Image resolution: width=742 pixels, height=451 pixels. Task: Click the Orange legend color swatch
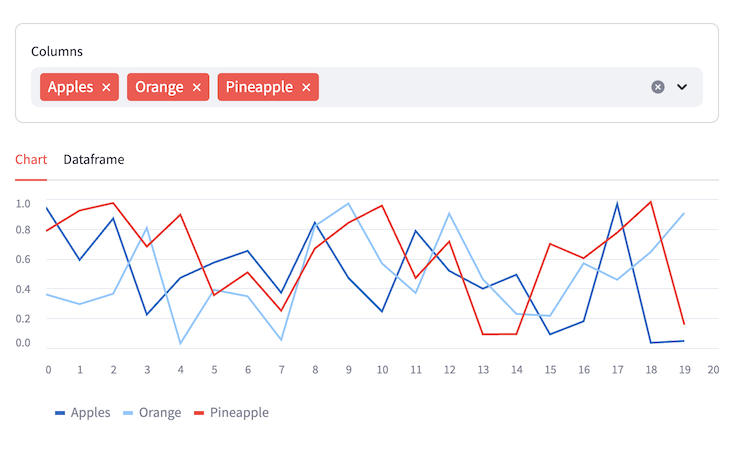click(128, 413)
